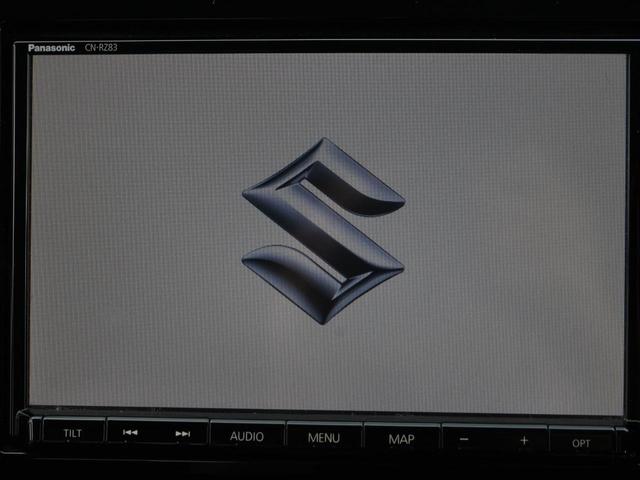
Task: Tap the center of the Suzuki logo
Action: pos(323,231)
